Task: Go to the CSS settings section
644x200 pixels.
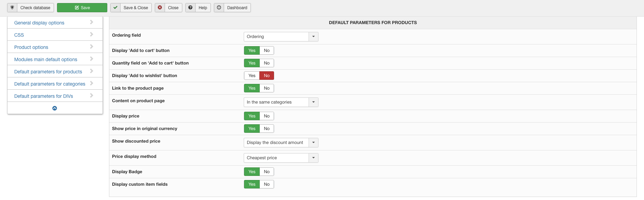Action: click(19, 35)
